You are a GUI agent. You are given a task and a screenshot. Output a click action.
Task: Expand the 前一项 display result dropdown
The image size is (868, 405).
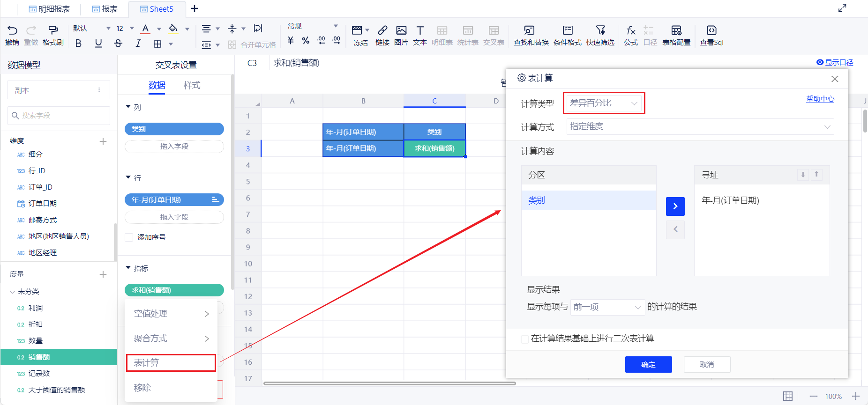point(607,307)
